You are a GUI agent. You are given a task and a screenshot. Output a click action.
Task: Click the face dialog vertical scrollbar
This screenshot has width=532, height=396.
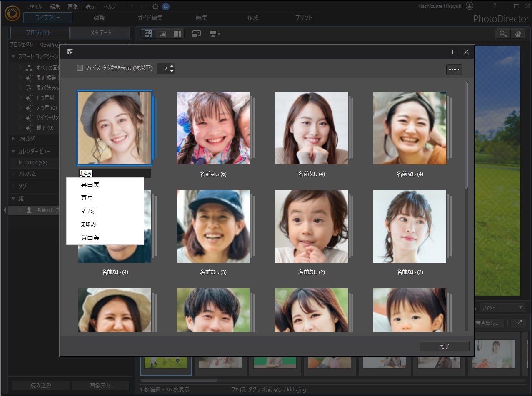click(x=466, y=135)
